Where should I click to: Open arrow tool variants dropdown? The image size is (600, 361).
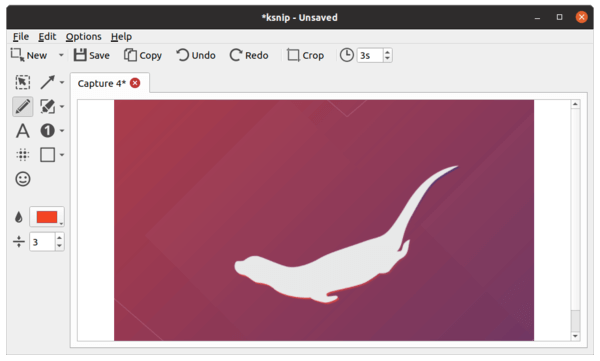62,82
